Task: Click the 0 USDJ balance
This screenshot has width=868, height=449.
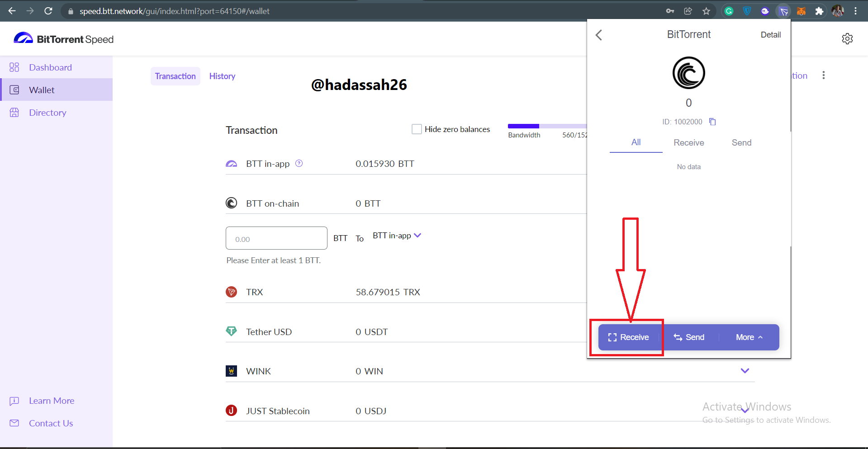Action: click(371, 411)
